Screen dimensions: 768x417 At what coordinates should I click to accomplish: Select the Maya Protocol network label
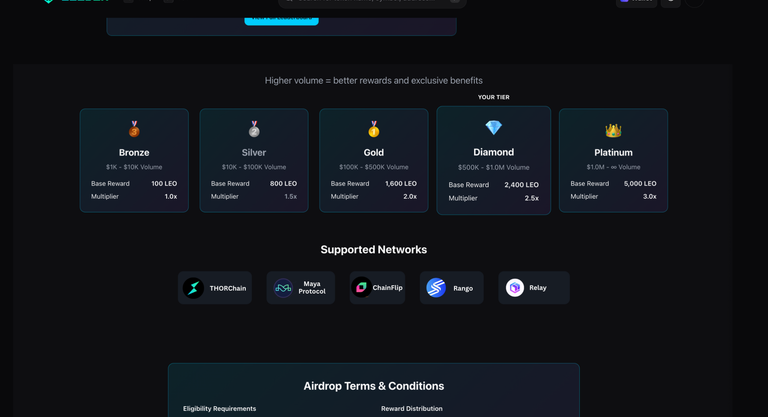click(312, 288)
